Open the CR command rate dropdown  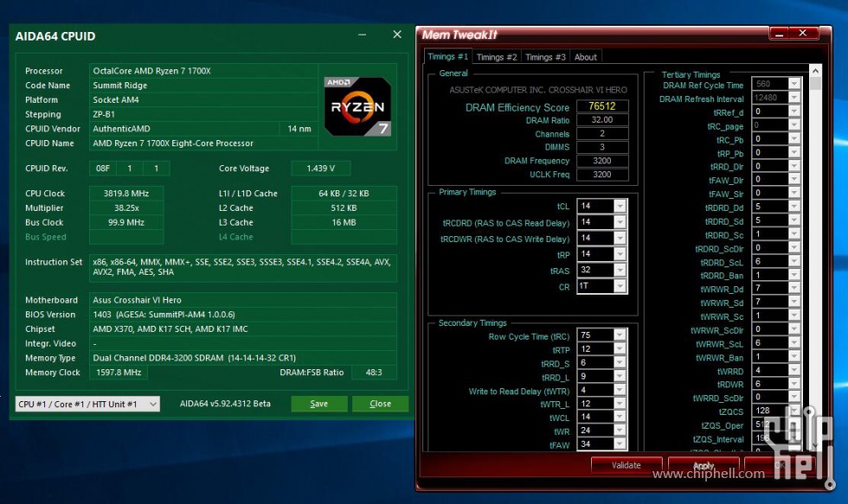coord(620,286)
